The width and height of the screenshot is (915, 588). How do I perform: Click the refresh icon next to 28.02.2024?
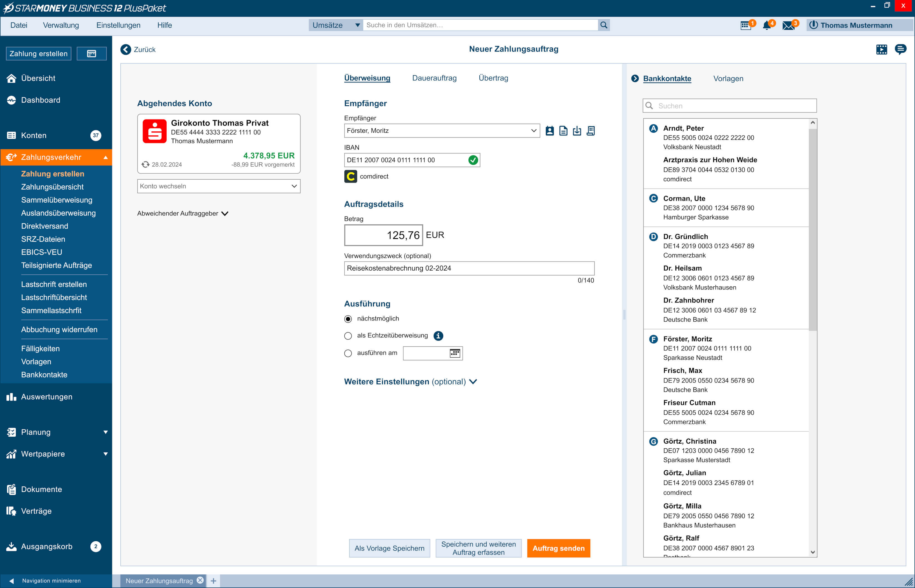pos(146,165)
